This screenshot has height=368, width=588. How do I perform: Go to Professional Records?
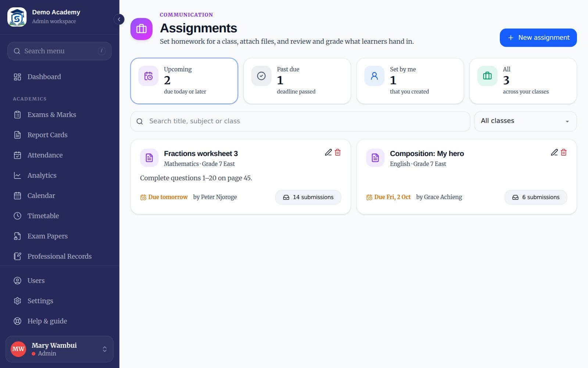pos(60,256)
